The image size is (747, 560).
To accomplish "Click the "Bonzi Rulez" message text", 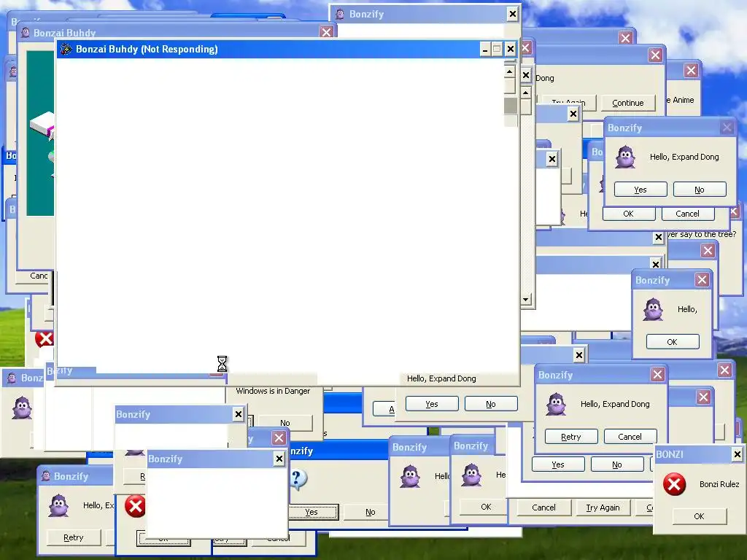I will [719, 484].
